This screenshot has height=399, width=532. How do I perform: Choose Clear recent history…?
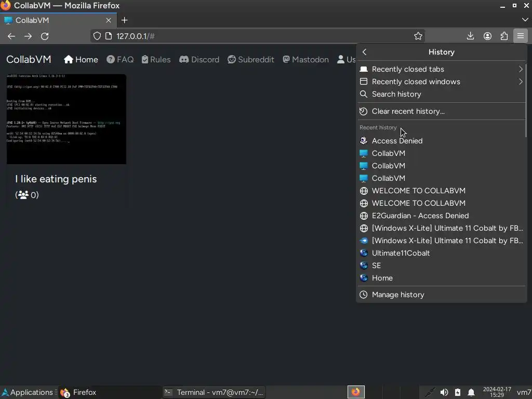coord(442,111)
